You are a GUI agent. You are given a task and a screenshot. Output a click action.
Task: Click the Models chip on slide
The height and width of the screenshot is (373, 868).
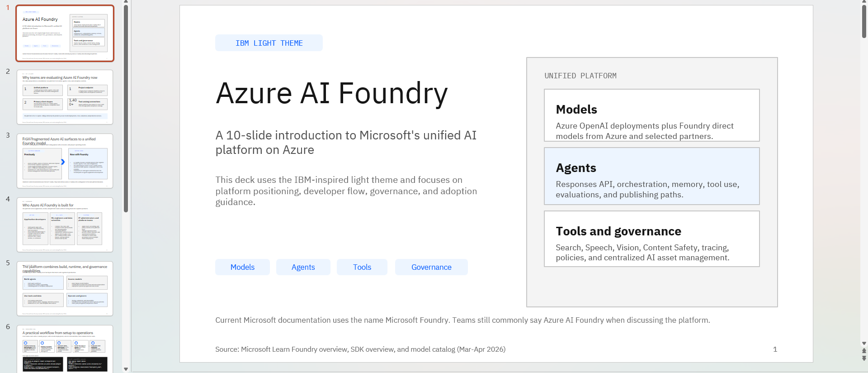click(242, 267)
